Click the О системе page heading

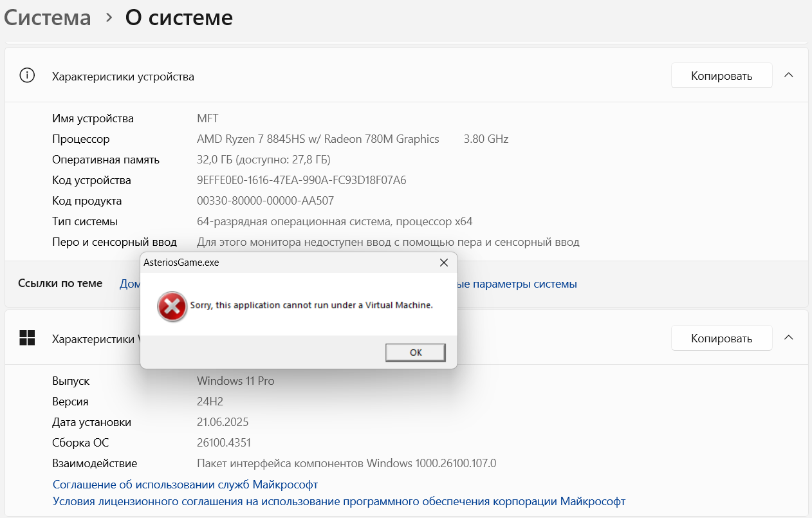coord(179,18)
